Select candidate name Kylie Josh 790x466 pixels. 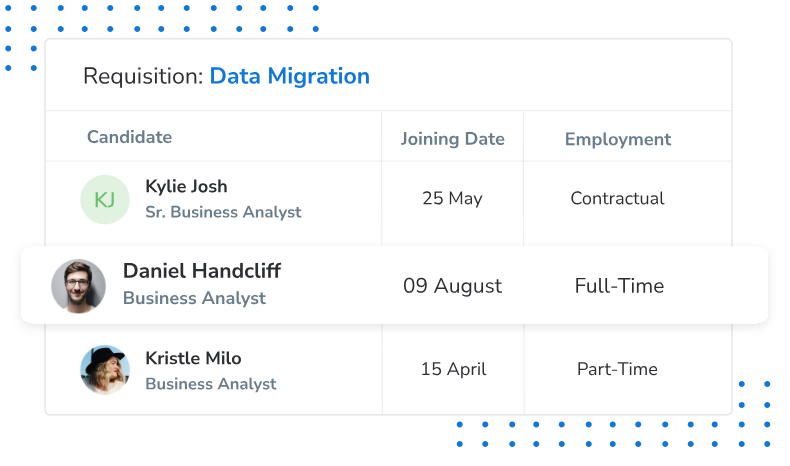tap(186, 186)
